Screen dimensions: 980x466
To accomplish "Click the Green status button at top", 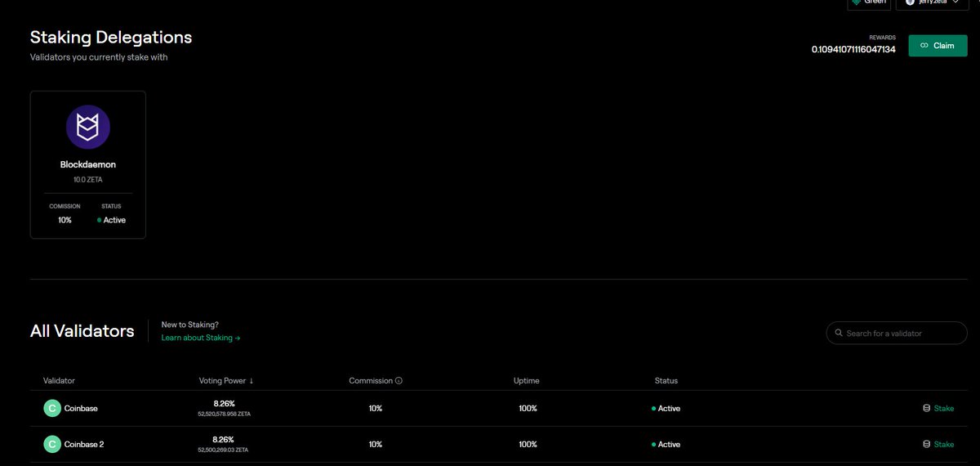I will pyautogui.click(x=868, y=2).
